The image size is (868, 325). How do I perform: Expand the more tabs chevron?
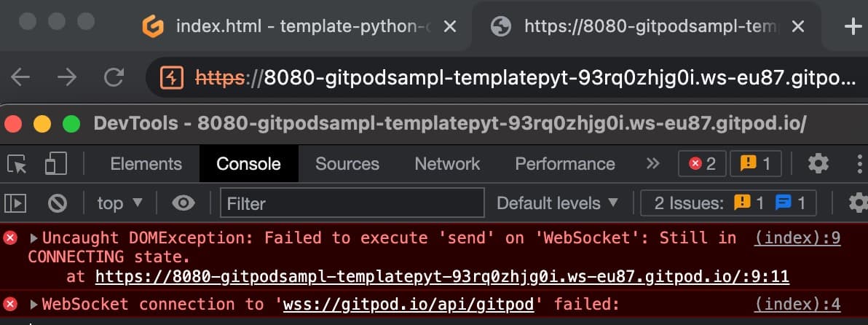coord(653,164)
